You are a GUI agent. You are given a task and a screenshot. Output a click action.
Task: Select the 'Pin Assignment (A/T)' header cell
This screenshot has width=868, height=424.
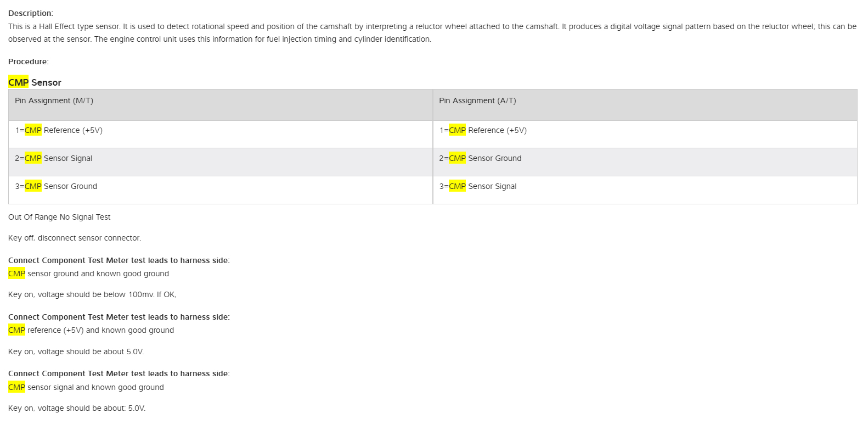(x=477, y=101)
